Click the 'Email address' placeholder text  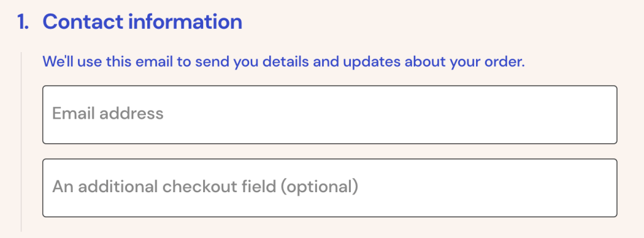[108, 113]
